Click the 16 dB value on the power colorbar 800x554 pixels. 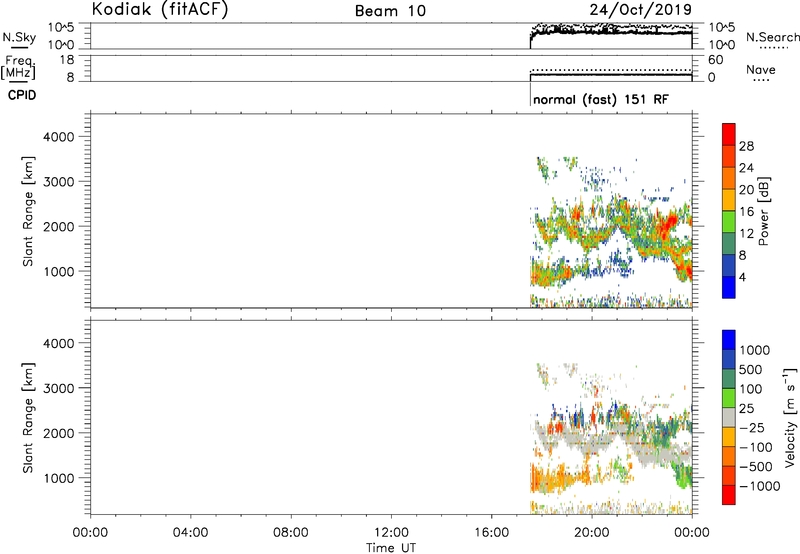pyautogui.click(x=746, y=212)
